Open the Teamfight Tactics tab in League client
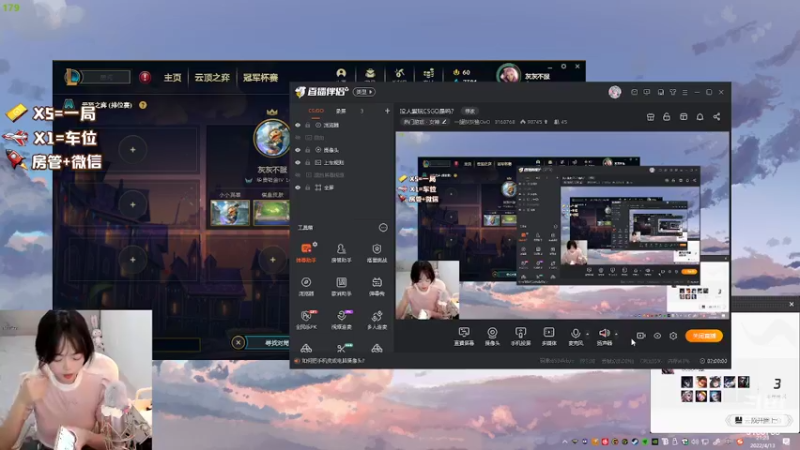The image size is (800, 450). point(212,78)
